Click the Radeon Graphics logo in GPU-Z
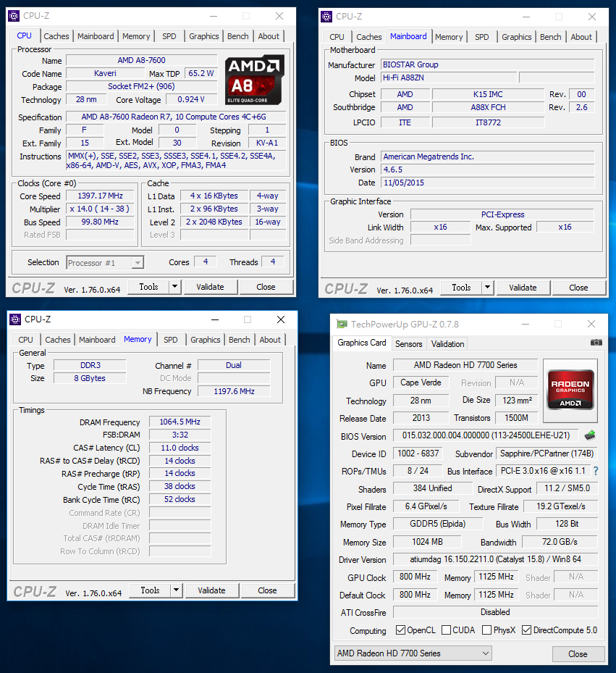 point(570,390)
